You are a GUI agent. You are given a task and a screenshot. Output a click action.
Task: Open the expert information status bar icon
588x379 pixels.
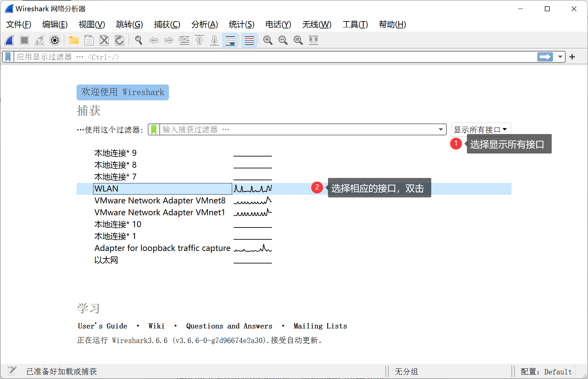pyautogui.click(x=12, y=371)
